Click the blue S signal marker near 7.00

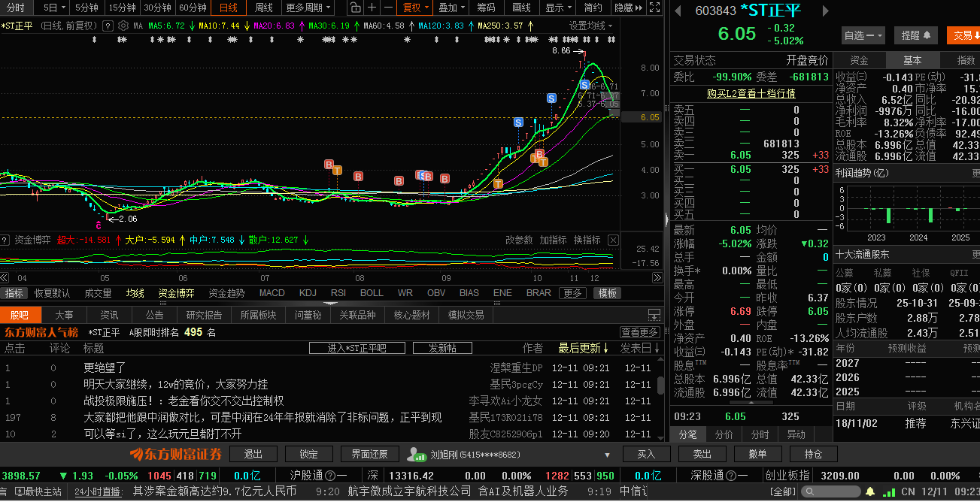pyautogui.click(x=551, y=98)
